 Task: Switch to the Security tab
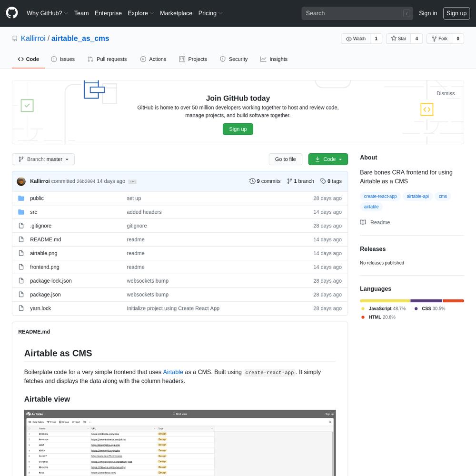pos(234,59)
